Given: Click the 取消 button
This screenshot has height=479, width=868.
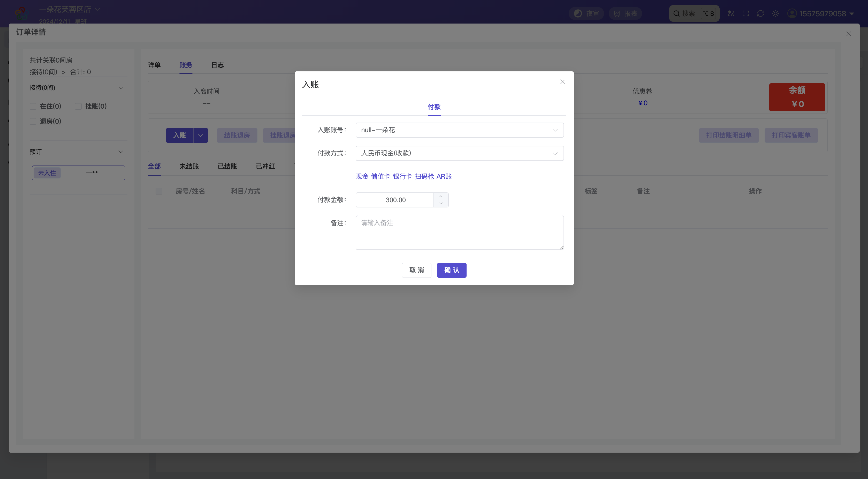Looking at the screenshot, I should (x=416, y=270).
